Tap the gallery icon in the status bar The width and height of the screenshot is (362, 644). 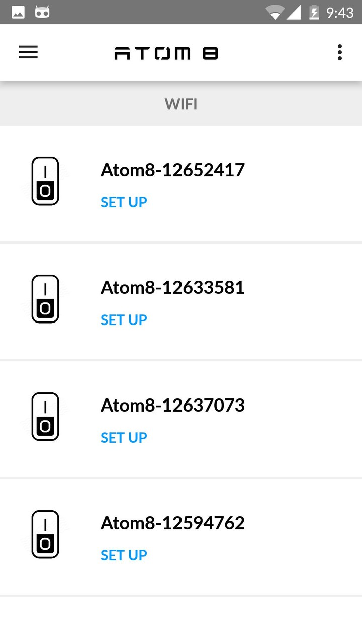pyautogui.click(x=17, y=12)
